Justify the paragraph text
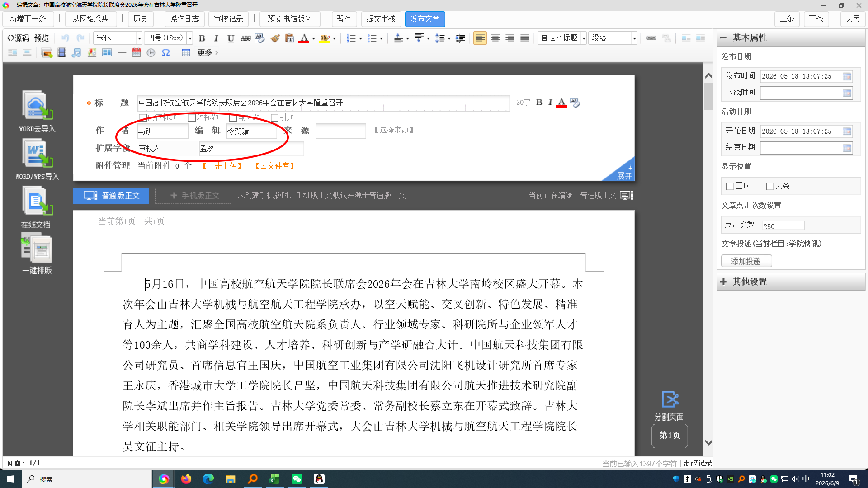Image resolution: width=868 pixels, height=488 pixels. point(524,38)
